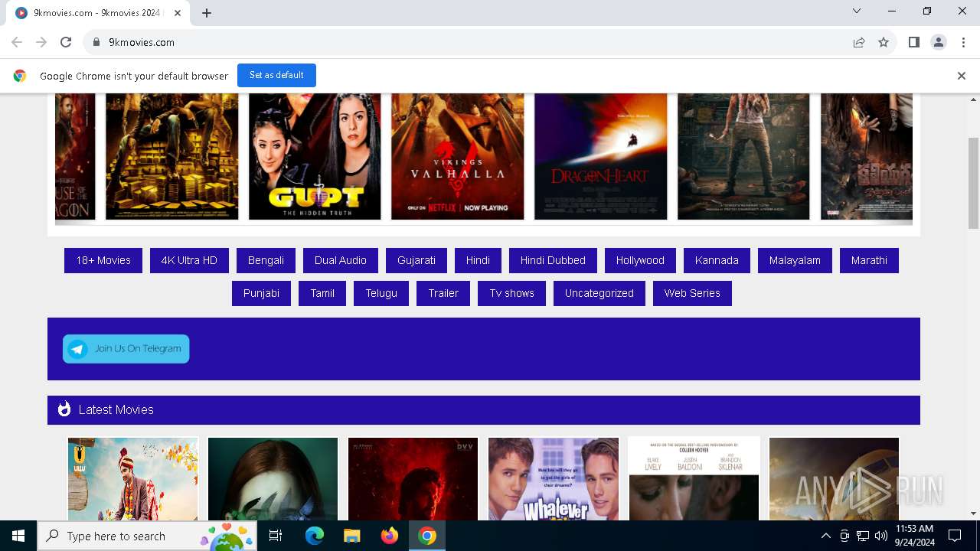The height and width of the screenshot is (551, 980).
Task: Reload the 9kmovies page
Action: coord(66,42)
